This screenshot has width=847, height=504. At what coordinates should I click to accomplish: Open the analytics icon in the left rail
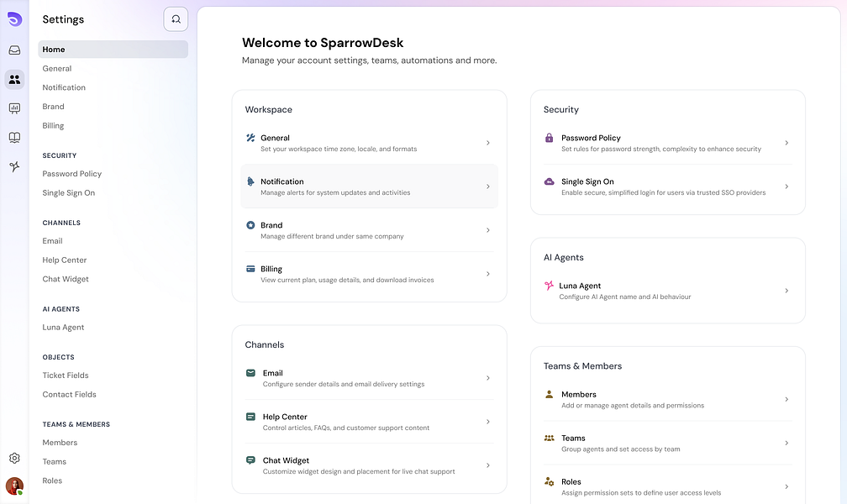(13, 108)
